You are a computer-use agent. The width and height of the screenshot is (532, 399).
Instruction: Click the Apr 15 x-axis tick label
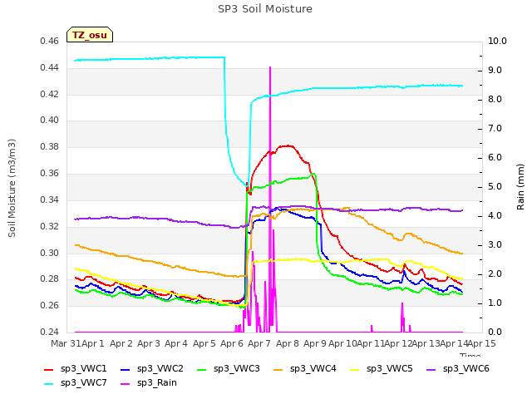[x=481, y=343]
